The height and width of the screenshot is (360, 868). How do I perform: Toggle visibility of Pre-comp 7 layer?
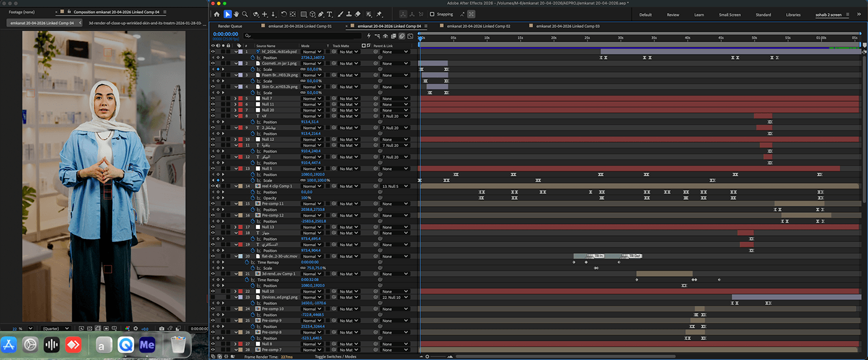point(213,350)
